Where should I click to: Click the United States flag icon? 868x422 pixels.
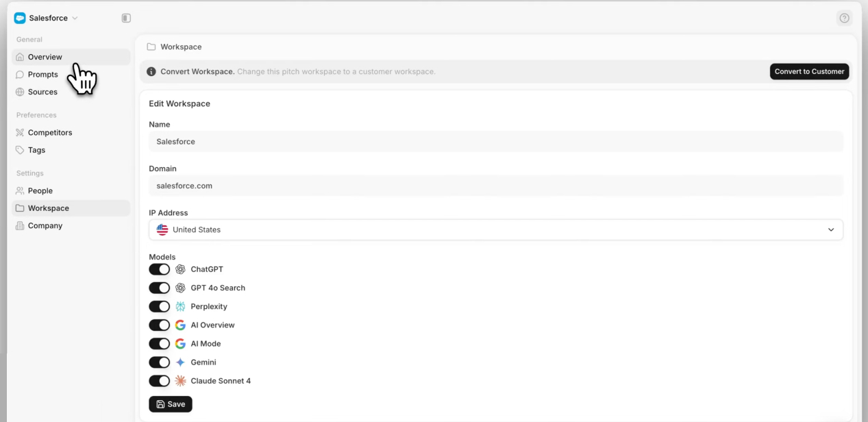162,229
